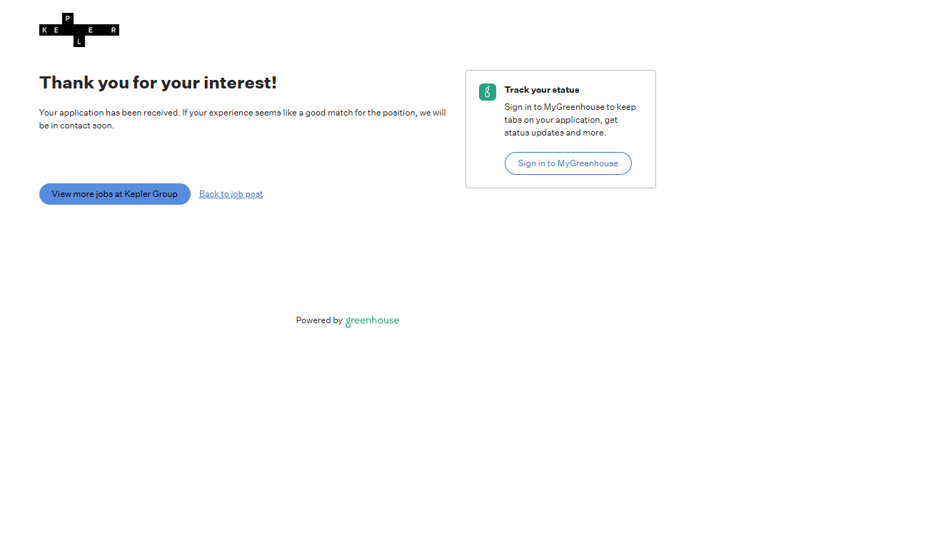Click the "R" letter in Kepler logo
The width and height of the screenshot is (926, 560).
tap(113, 30)
